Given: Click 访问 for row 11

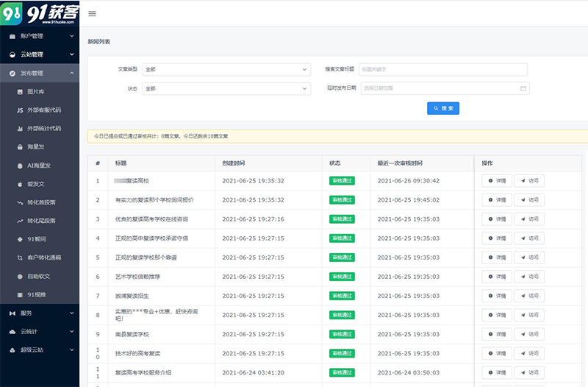Looking at the screenshot, I should pos(529,372).
